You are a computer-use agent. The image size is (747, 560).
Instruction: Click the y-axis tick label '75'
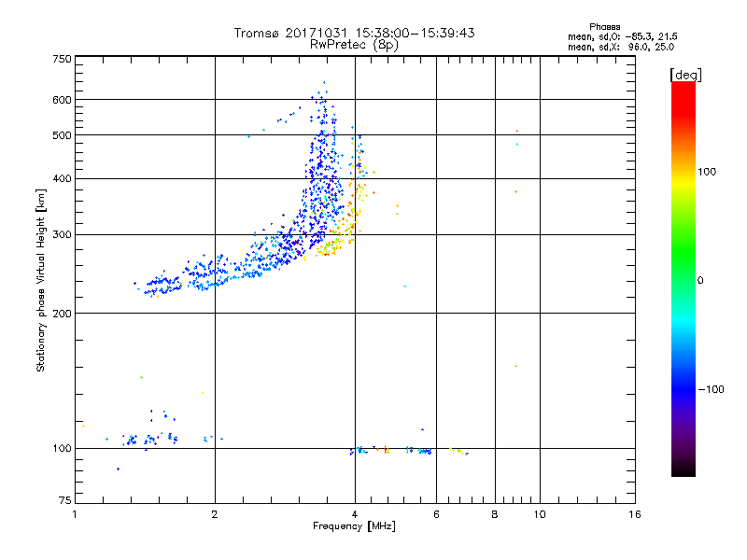point(65,500)
